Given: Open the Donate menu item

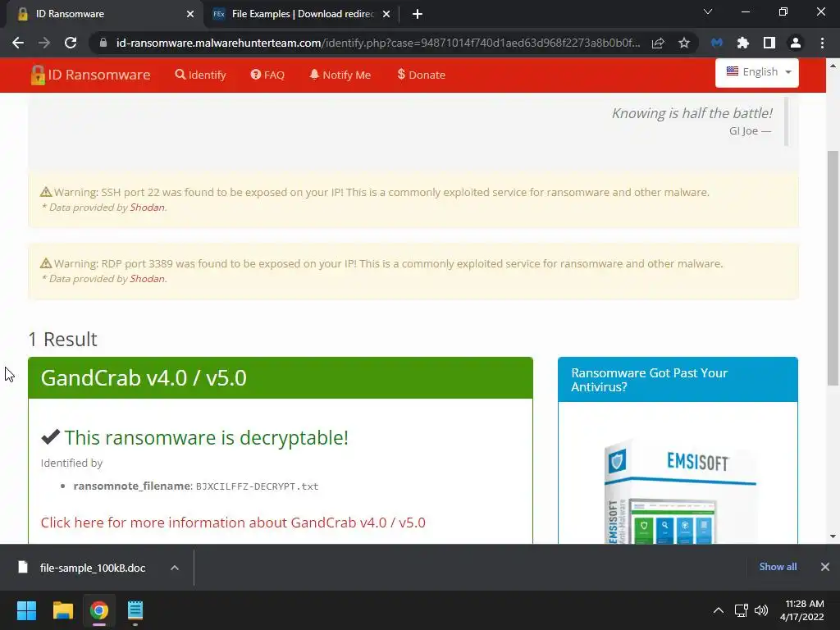Looking at the screenshot, I should (421, 75).
